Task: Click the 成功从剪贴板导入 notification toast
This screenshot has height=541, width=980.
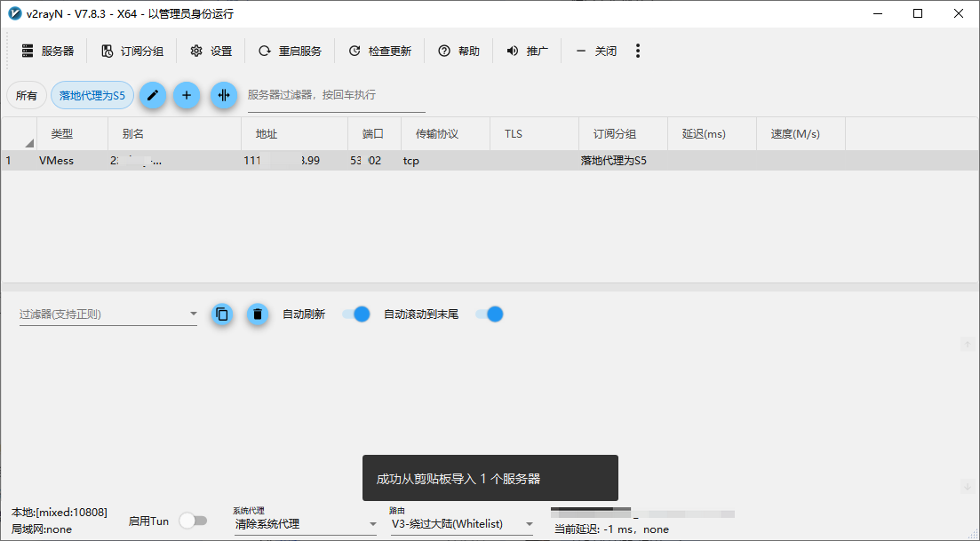Action: [490, 478]
